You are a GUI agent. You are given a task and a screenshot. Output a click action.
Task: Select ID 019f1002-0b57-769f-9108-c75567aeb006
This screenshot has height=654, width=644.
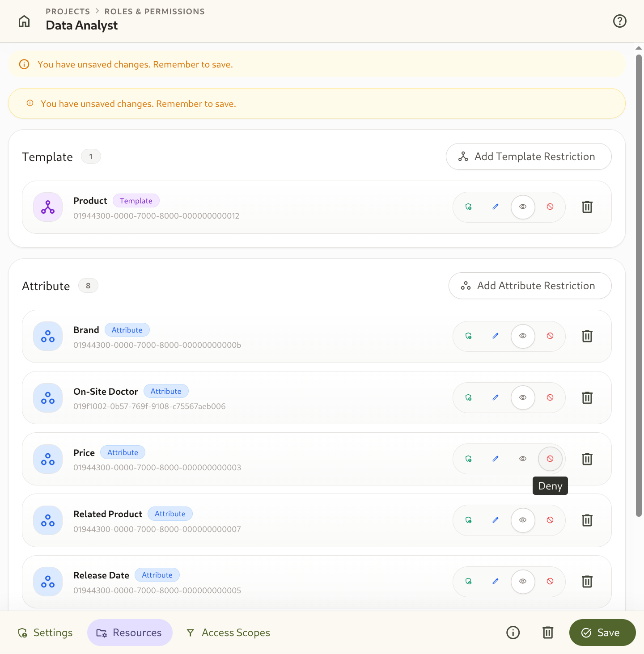[149, 406]
